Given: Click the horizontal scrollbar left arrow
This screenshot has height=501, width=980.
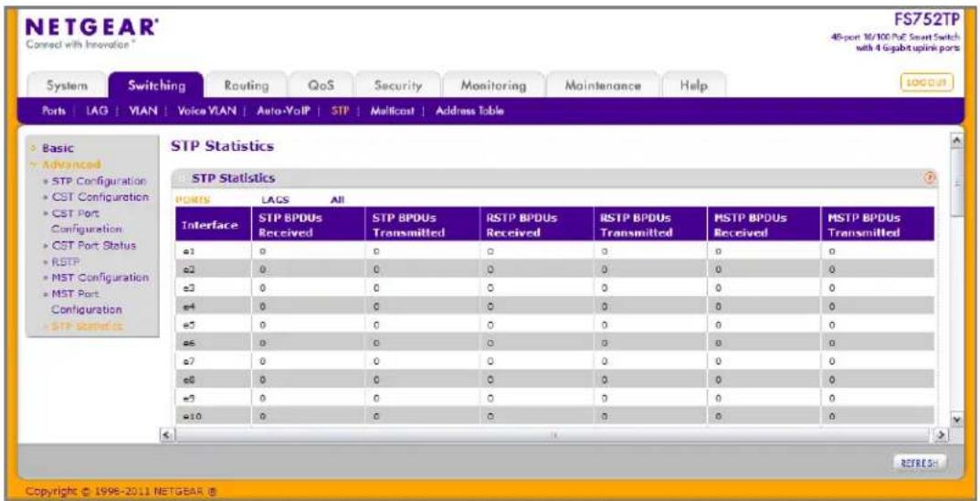Looking at the screenshot, I should click(166, 432).
